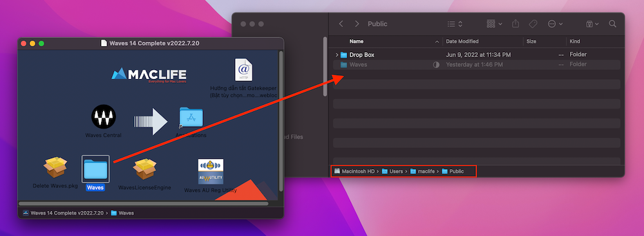Image resolution: width=644 pixels, height=236 pixels.
Task: Open the Waves AU Reg Utility icon
Action: click(x=211, y=172)
